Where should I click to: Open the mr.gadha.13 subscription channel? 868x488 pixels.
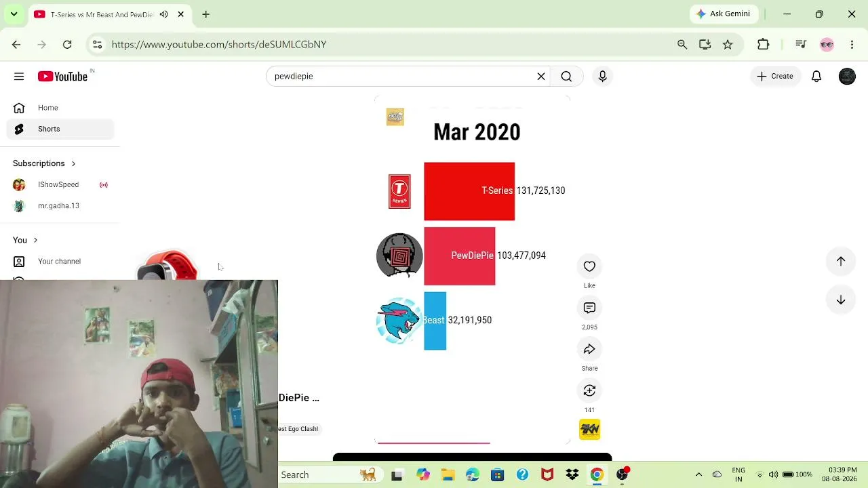click(60, 206)
